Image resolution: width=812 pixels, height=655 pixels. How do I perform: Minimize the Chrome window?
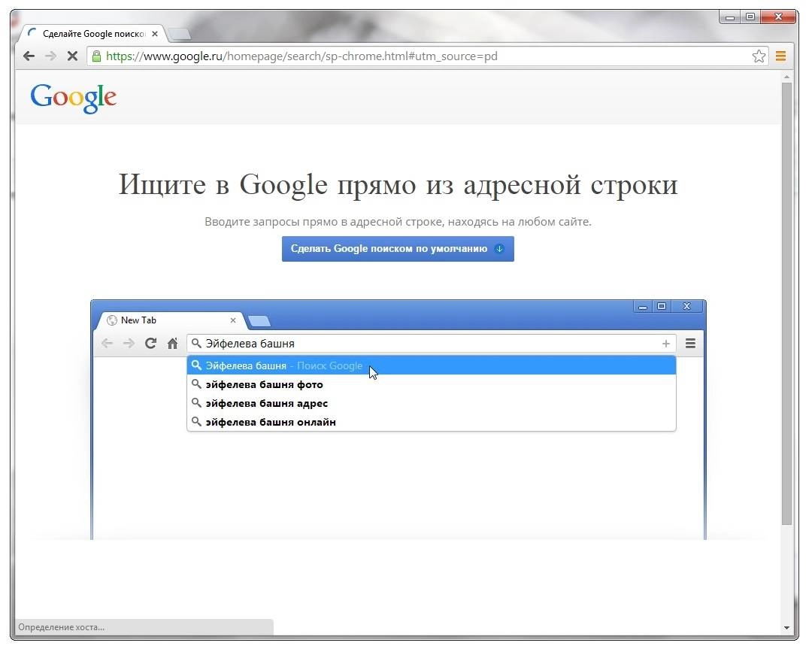tap(730, 17)
